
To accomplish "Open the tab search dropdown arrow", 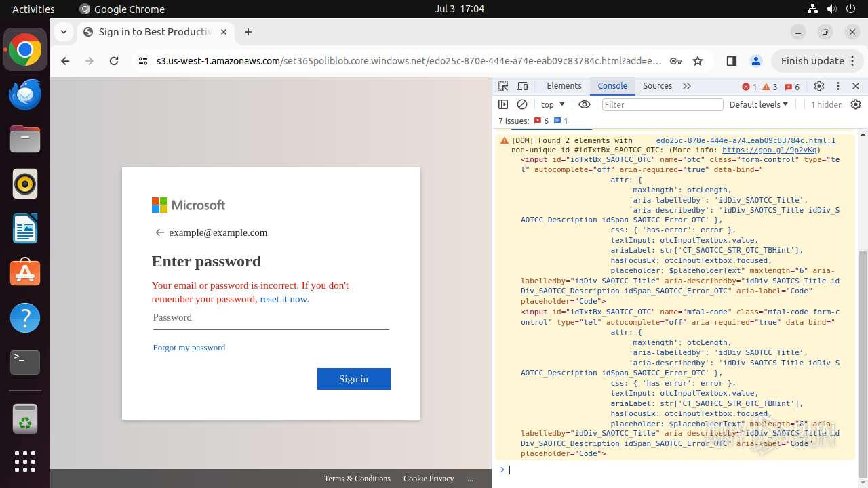I will point(63,32).
